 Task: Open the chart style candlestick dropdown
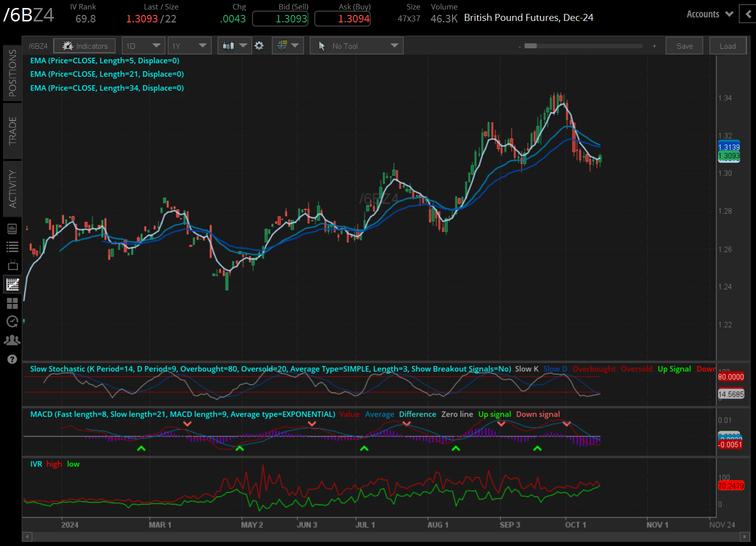point(235,46)
